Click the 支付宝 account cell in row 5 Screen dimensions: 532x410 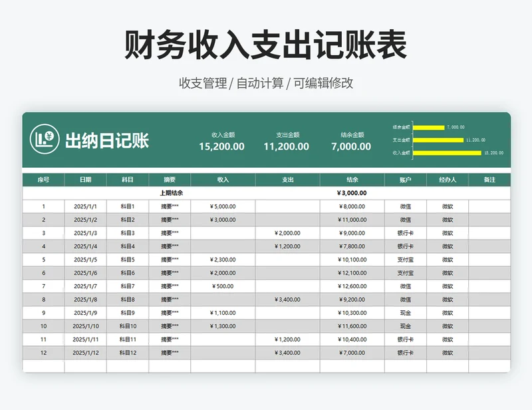pyautogui.click(x=406, y=260)
